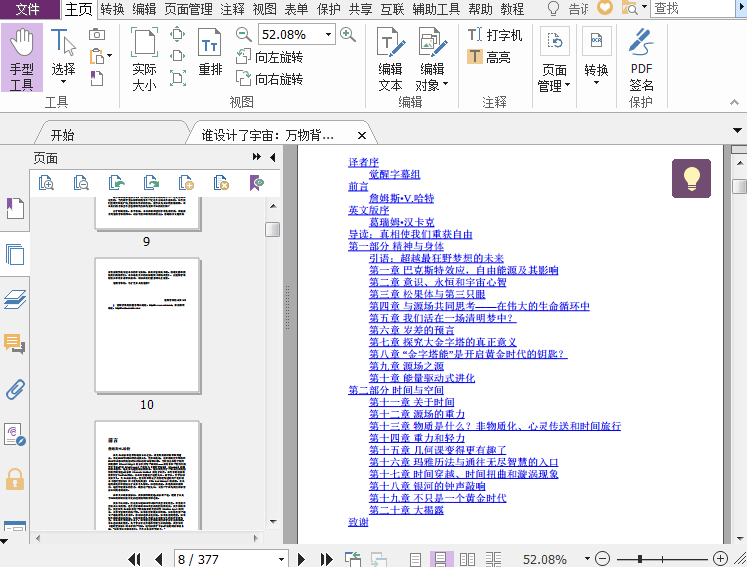Open the Layers side panel
747x567 pixels.
pyautogui.click(x=15, y=299)
